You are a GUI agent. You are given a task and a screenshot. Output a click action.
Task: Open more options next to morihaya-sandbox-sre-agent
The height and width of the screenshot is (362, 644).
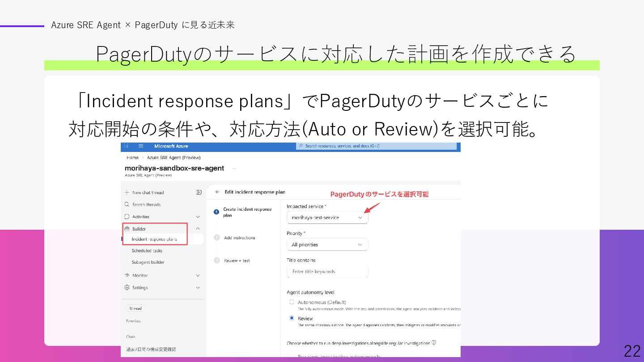[x=234, y=168]
